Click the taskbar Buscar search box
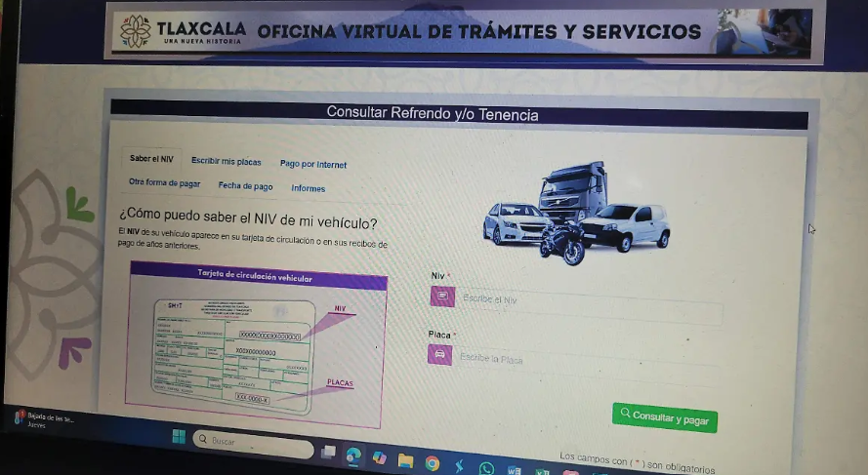868x475 pixels. [254, 443]
